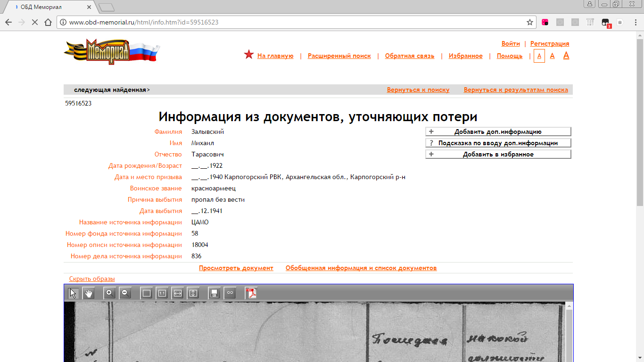Click the browser Home button
This screenshot has height=362, width=644.
tap(48, 22)
